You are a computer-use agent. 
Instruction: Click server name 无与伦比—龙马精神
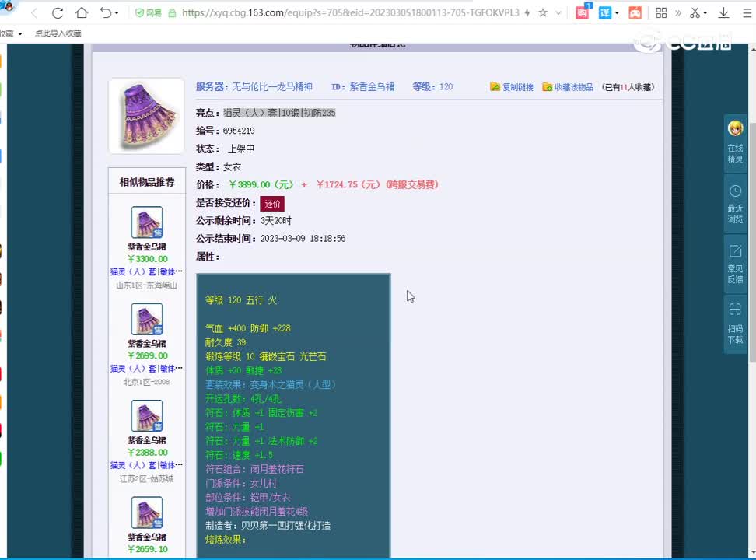272,87
